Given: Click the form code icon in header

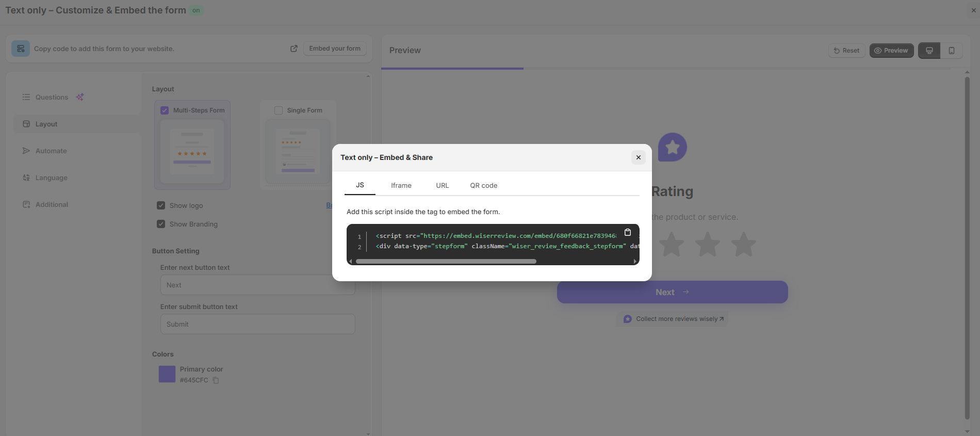Looking at the screenshot, I should coord(21,49).
